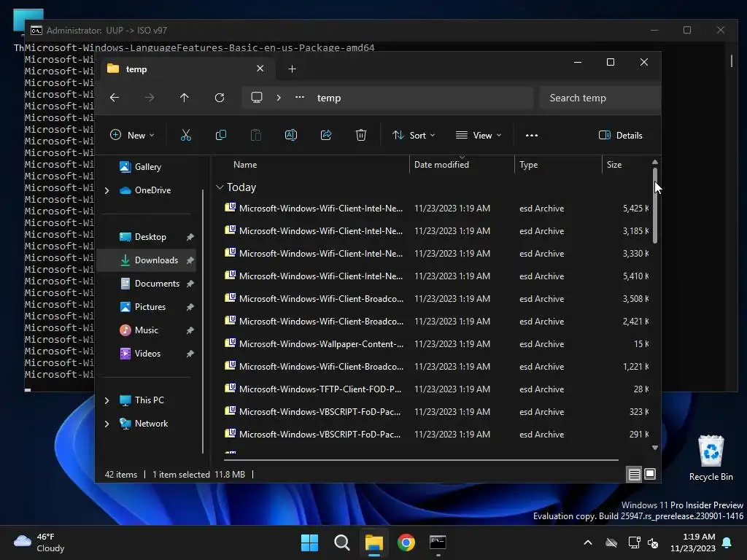Image resolution: width=747 pixels, height=560 pixels.
Task: Open the weather widget
Action: click(39, 542)
